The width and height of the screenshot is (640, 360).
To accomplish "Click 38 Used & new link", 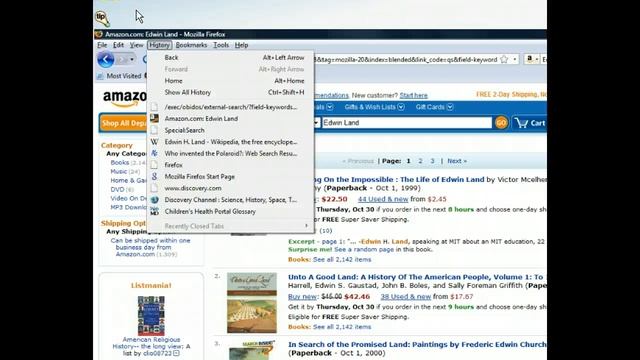I will pos(406,297).
